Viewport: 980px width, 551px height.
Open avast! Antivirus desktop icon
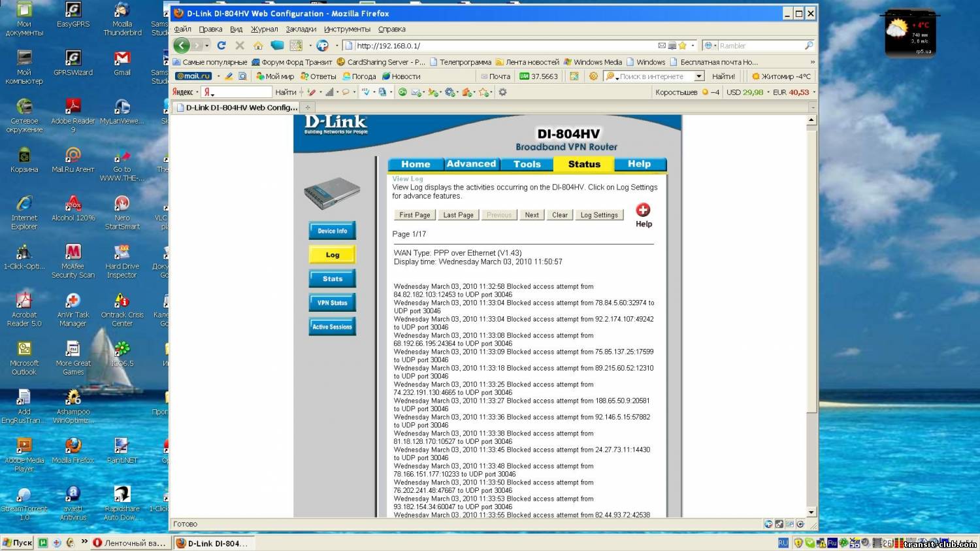point(73,503)
